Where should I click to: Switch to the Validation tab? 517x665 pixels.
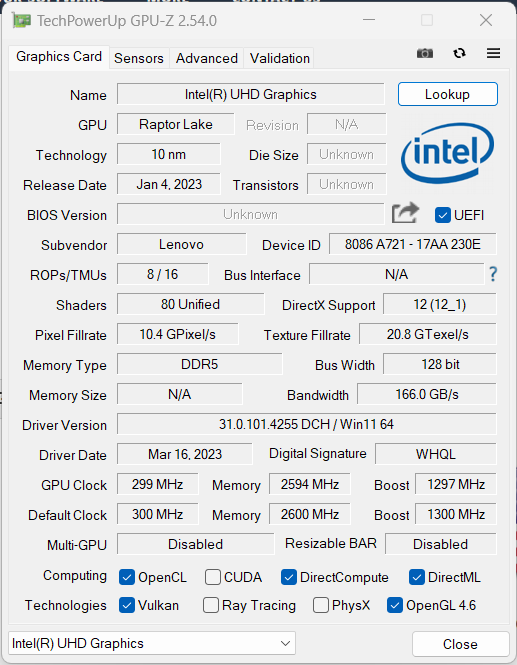click(x=279, y=58)
